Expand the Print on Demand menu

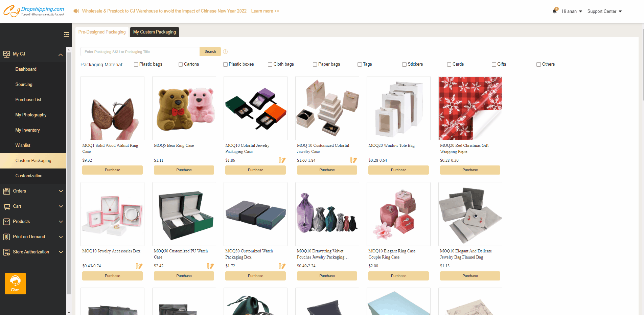(x=33, y=237)
